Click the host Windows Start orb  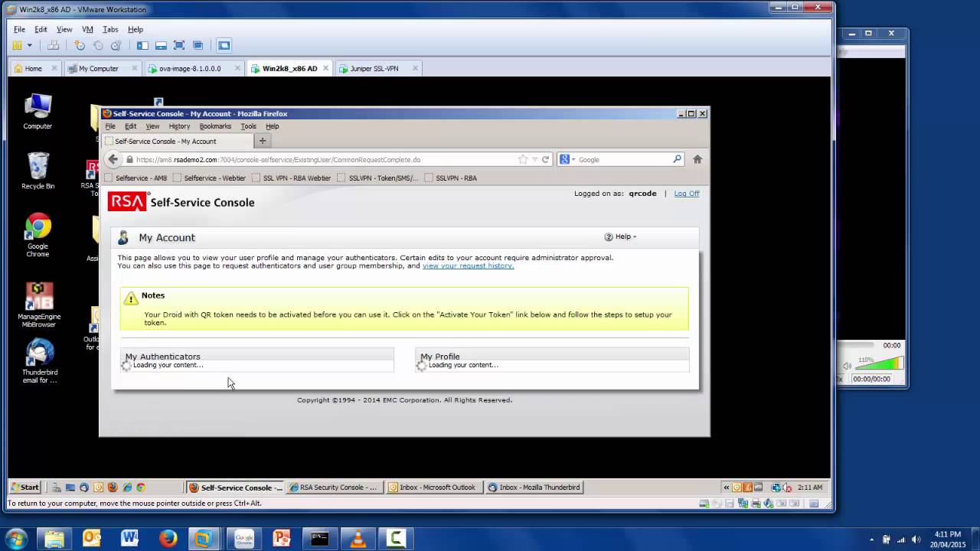coord(17,539)
